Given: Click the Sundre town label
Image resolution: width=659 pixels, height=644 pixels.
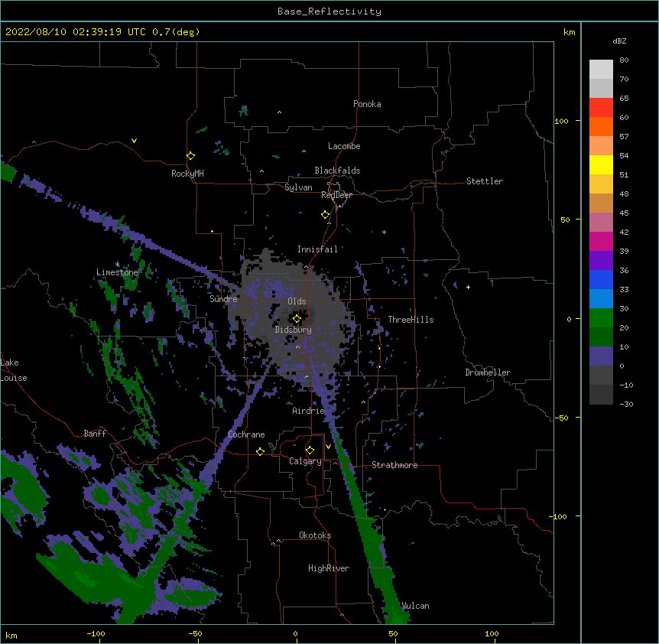Looking at the screenshot, I should pos(223,299).
